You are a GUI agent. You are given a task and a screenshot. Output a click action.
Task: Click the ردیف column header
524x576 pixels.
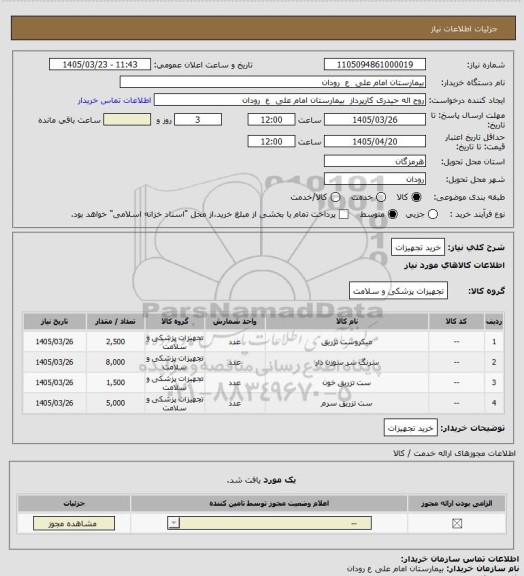[494, 321]
